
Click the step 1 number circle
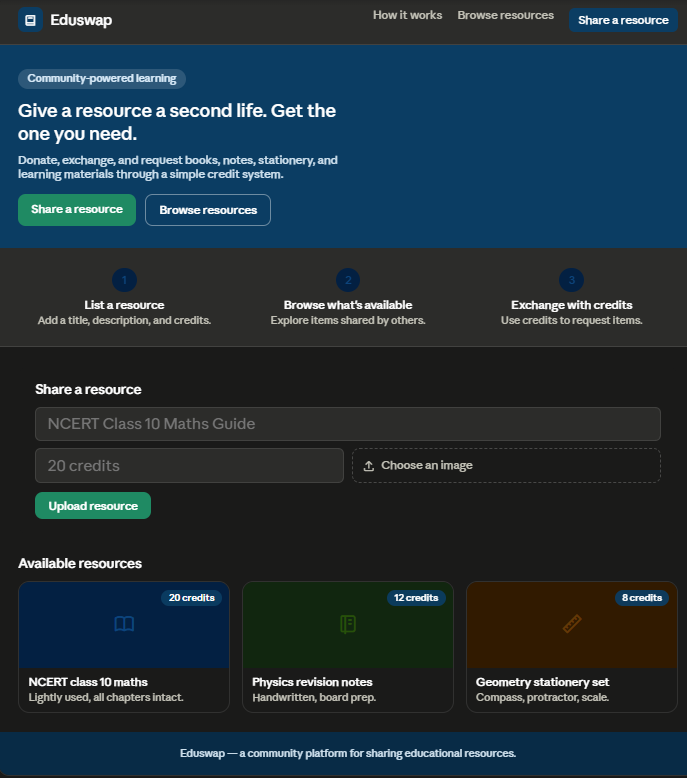[125, 280]
